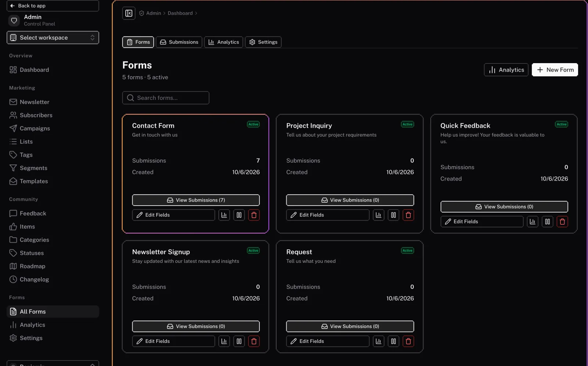Switch to the Analytics tab
This screenshot has height=366, width=588.
[x=223, y=42]
